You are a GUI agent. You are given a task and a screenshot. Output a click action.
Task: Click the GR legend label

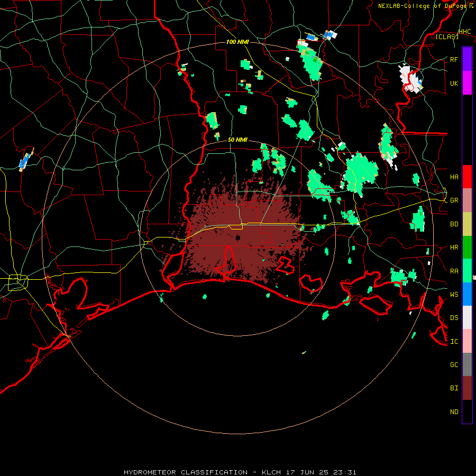point(454,200)
